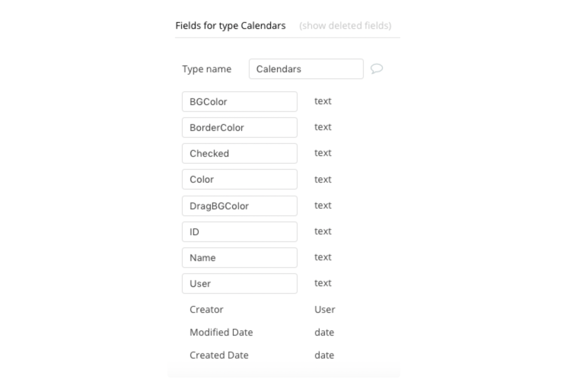
Task: Click the User field name box
Action: point(239,284)
